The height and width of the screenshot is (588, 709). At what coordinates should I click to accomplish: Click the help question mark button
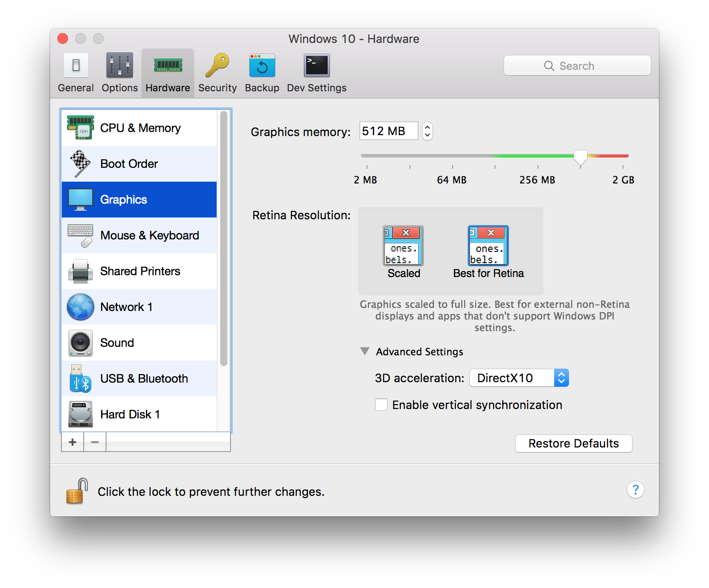tap(635, 490)
